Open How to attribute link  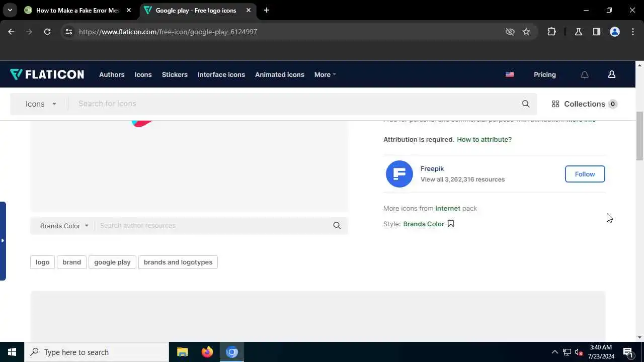coord(484,139)
